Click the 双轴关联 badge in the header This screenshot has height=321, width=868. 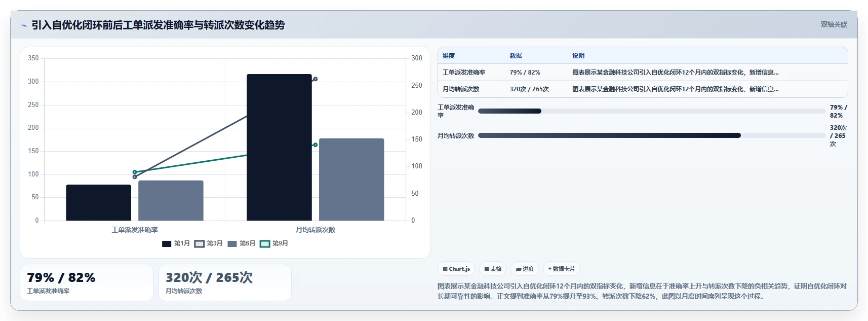point(834,24)
